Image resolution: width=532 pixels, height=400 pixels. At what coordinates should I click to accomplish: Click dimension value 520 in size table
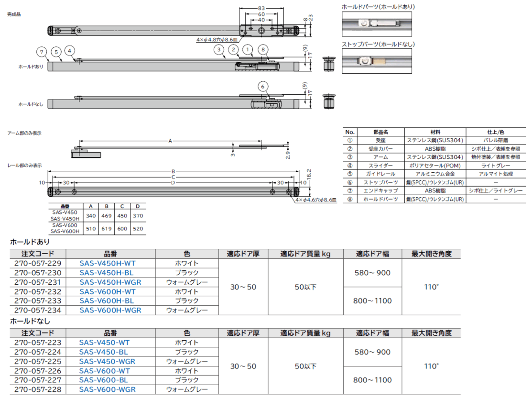click(138, 229)
